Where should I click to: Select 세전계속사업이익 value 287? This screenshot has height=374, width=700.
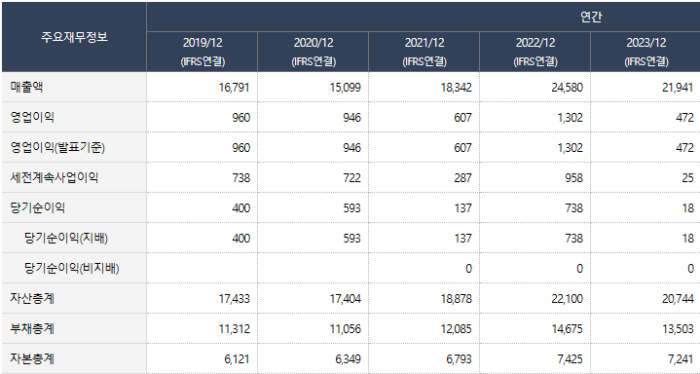[x=463, y=178]
